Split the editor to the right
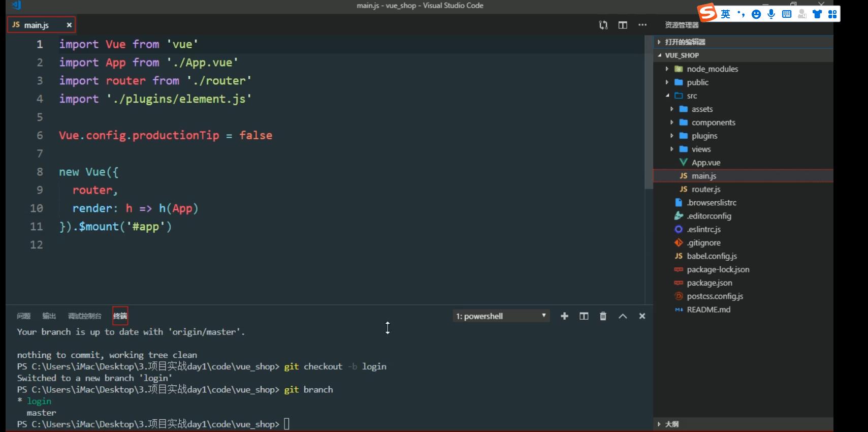Image resolution: width=868 pixels, height=432 pixels. click(x=623, y=25)
